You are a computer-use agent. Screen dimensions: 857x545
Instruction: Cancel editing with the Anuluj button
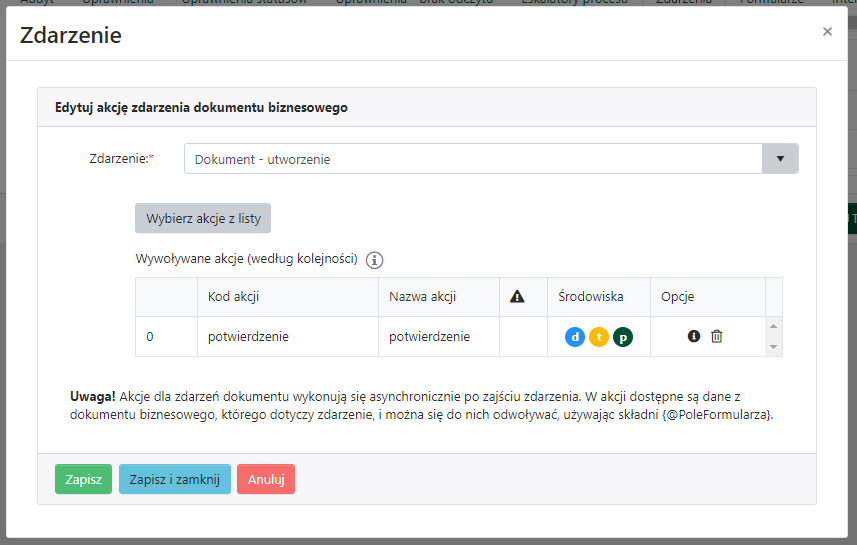pyautogui.click(x=266, y=479)
